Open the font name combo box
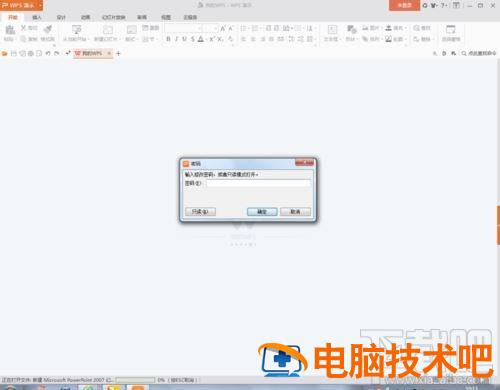Viewport: 500px width, 390px height. (183, 28)
